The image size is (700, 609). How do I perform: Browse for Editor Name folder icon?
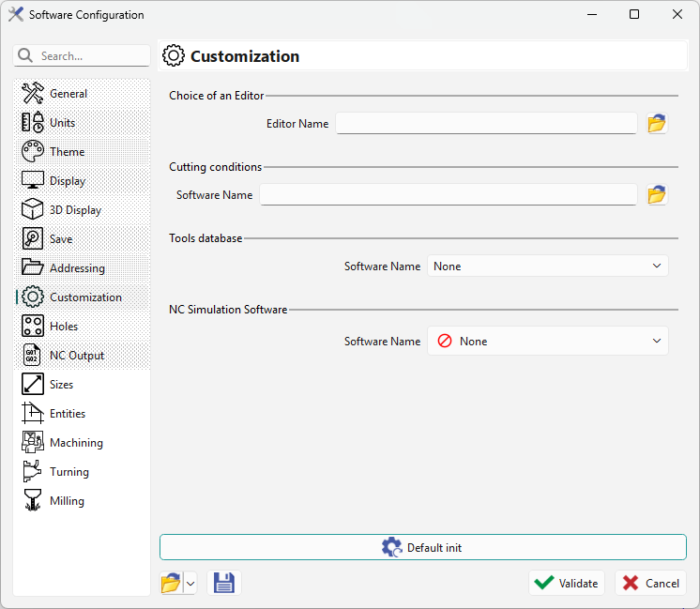657,123
